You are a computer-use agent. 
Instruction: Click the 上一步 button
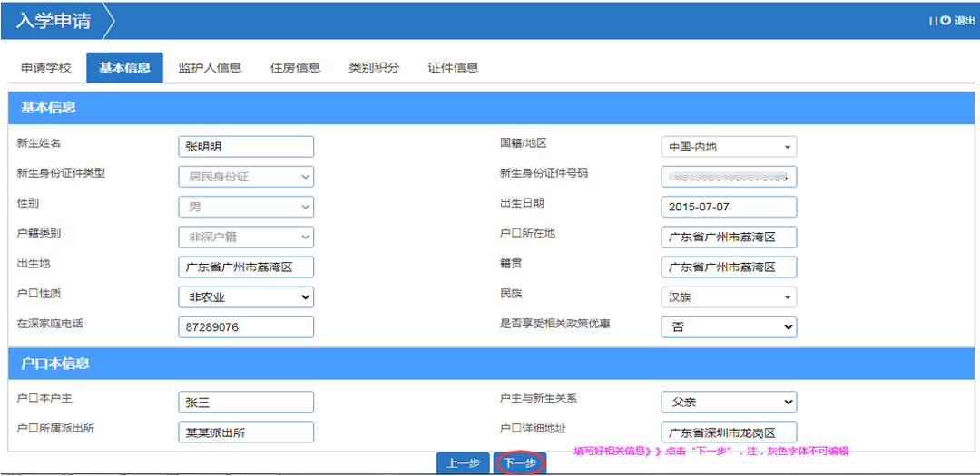463,463
